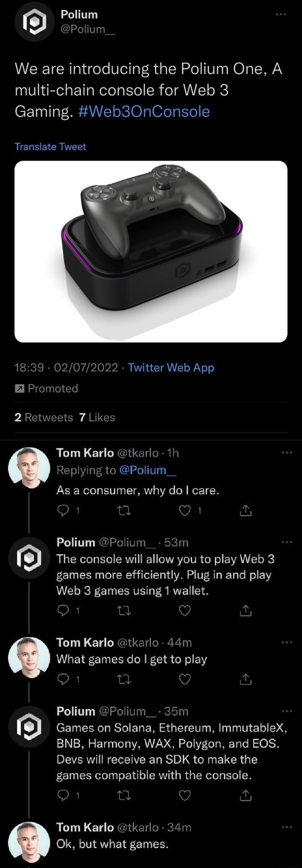302x868 pixels.
Task: Retweet Tom Karlo's "why do I care" reply
Action: click(124, 511)
